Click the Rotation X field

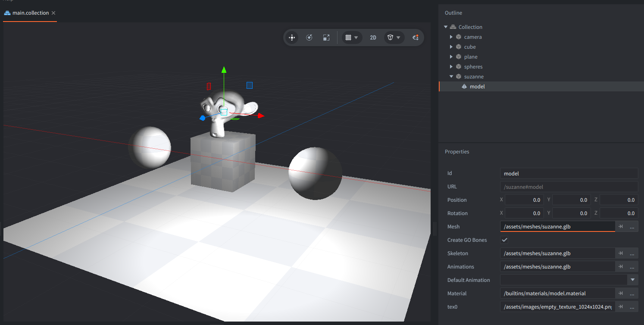[524, 213]
